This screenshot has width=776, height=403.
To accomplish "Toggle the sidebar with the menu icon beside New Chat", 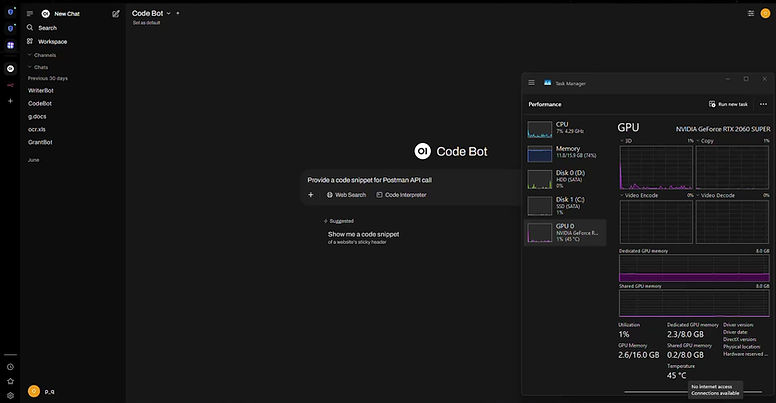I will point(30,14).
